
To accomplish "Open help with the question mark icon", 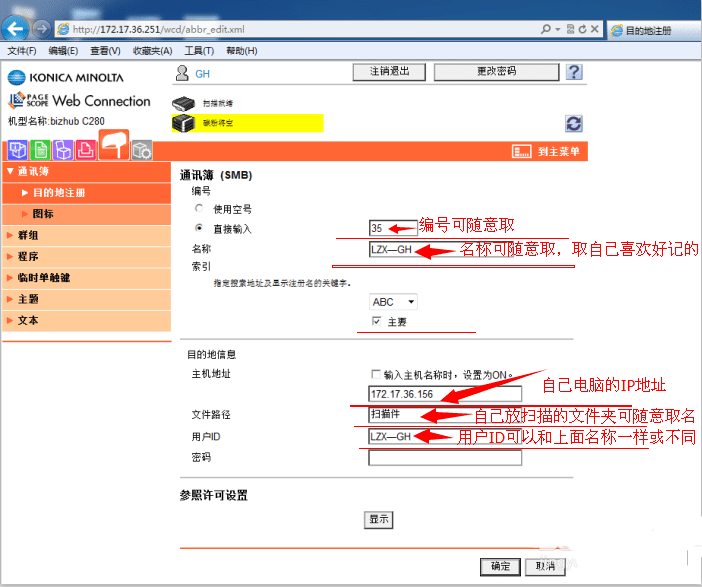I will click(574, 72).
